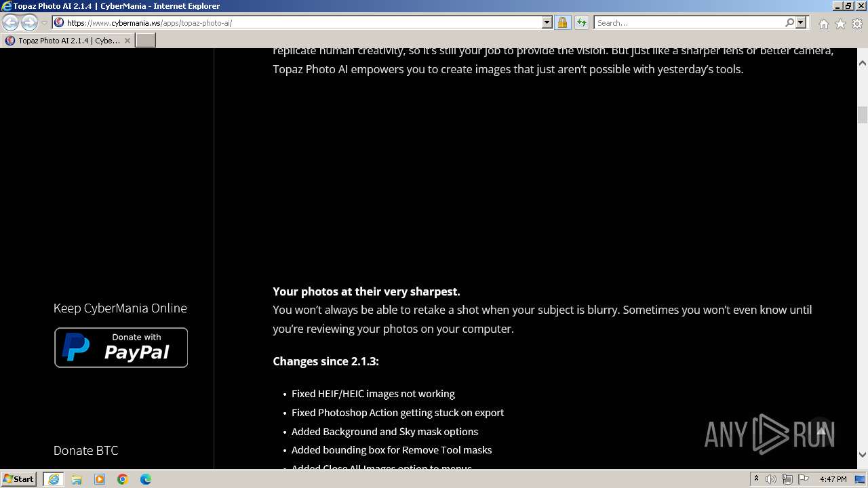
Task: Open Favorites with the star icon
Action: [x=840, y=24]
